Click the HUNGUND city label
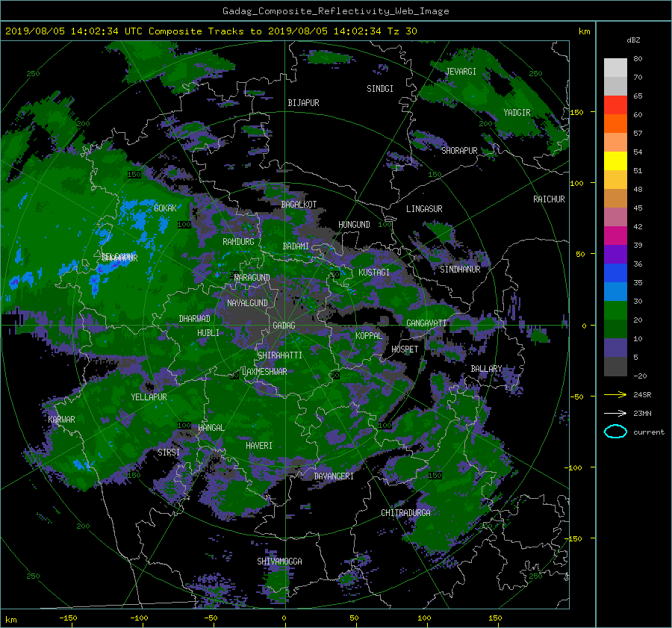Screen dimensions: 672x628 pos(354,225)
